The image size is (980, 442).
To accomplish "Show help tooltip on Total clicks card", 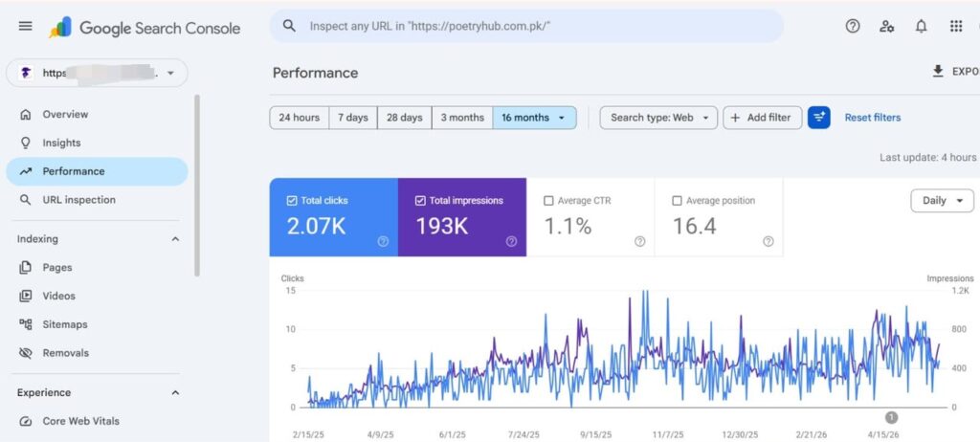I will click(383, 241).
